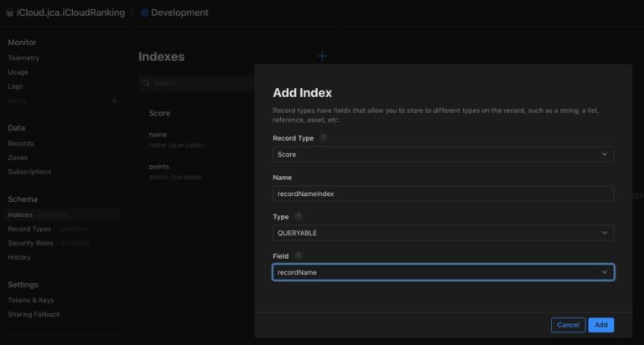Viewport: 644px width, 345px height.
Task: Cancel the Add Index dialog
Action: click(x=568, y=325)
